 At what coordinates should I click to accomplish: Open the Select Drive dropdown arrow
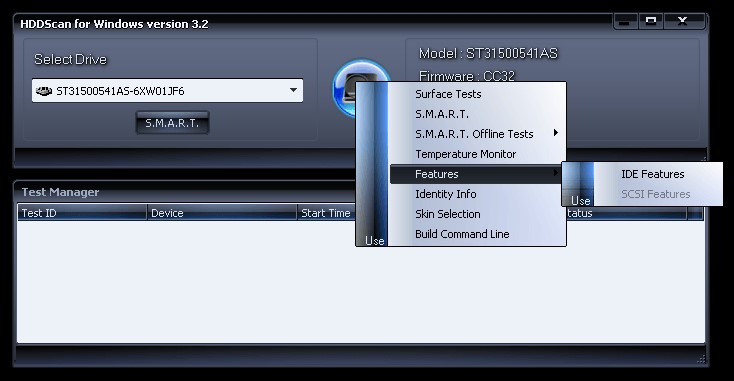[294, 90]
